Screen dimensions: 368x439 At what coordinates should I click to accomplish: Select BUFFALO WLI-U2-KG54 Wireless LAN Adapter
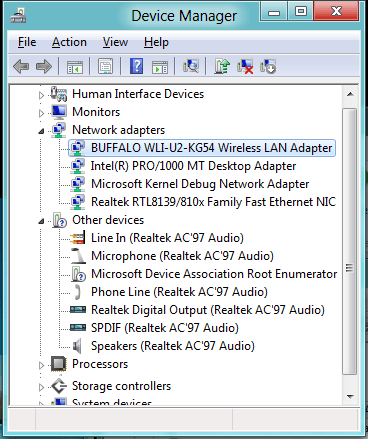[202, 148]
